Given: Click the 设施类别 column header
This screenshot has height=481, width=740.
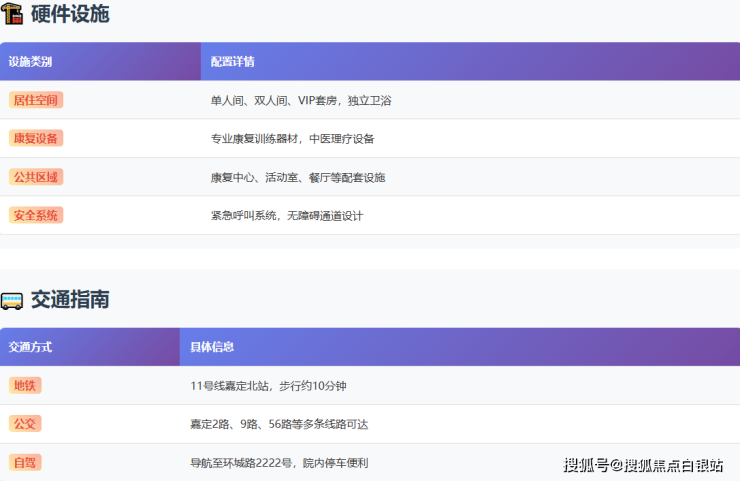Looking at the screenshot, I should click(x=31, y=62).
